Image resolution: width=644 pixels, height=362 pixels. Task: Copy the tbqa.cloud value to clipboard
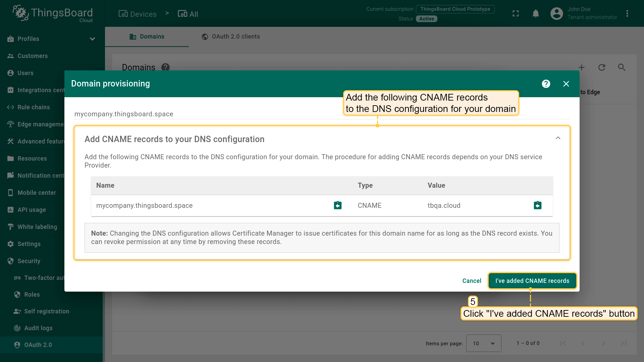[537, 205]
